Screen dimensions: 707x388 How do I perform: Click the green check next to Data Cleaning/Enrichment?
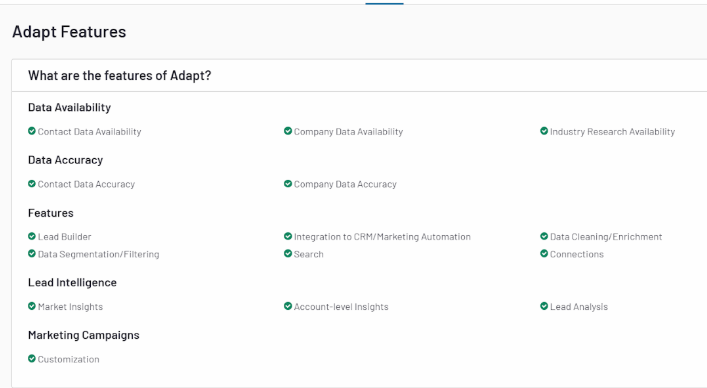[544, 236]
